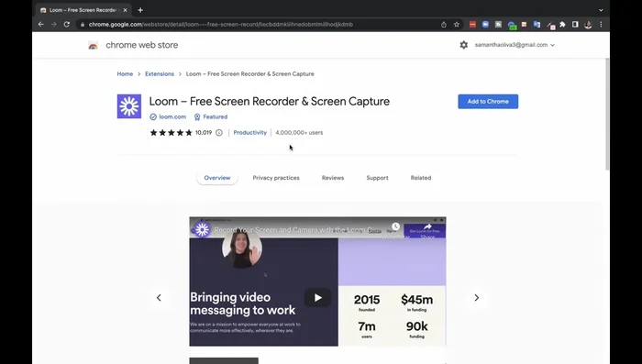The image size is (642, 364).
Task: Open the Extensions breadcrumb link
Action: [160, 74]
